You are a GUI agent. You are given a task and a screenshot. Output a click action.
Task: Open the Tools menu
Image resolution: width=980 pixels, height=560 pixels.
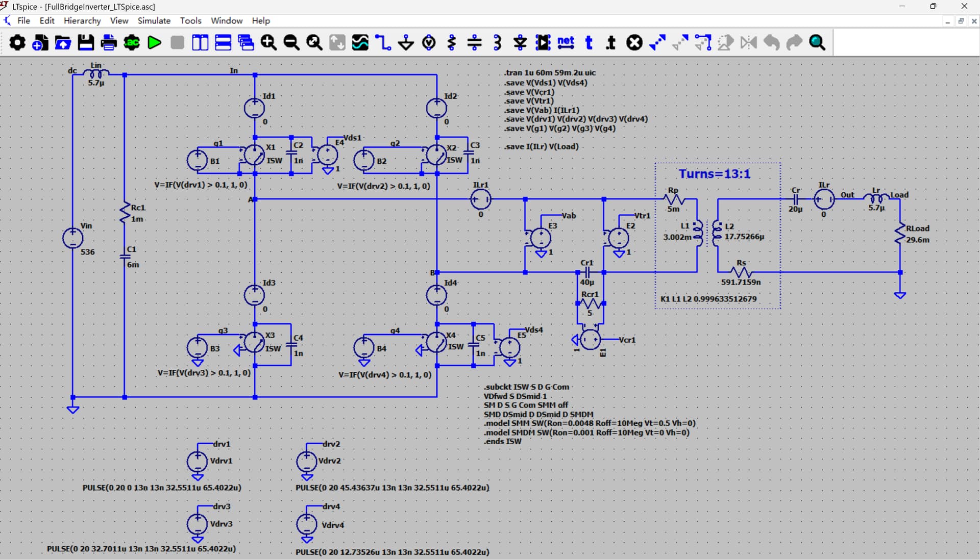pyautogui.click(x=190, y=20)
